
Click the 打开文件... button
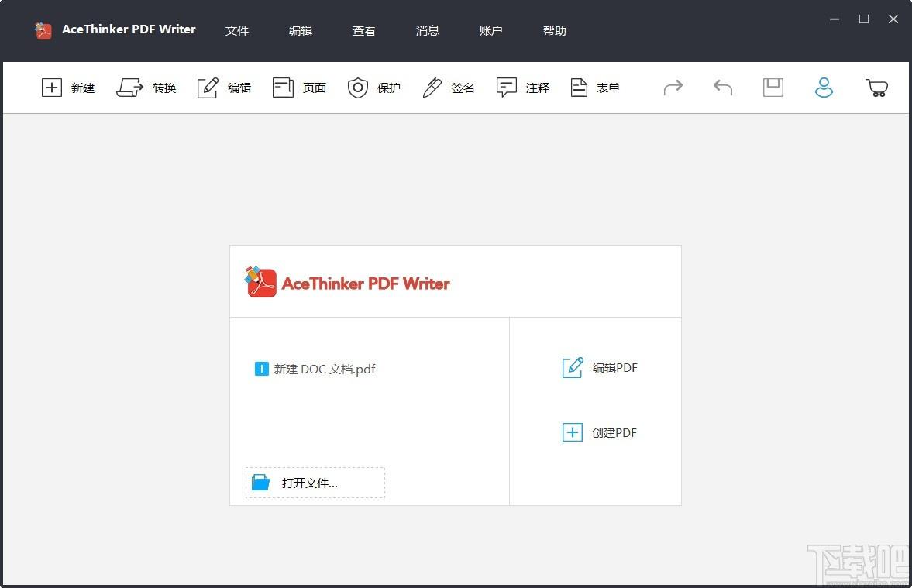[315, 483]
